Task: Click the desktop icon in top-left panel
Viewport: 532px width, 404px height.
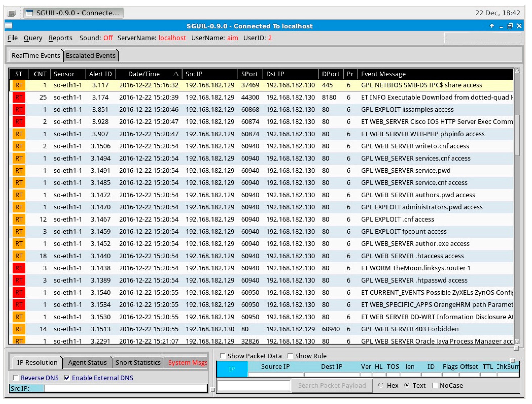Action: point(12,13)
